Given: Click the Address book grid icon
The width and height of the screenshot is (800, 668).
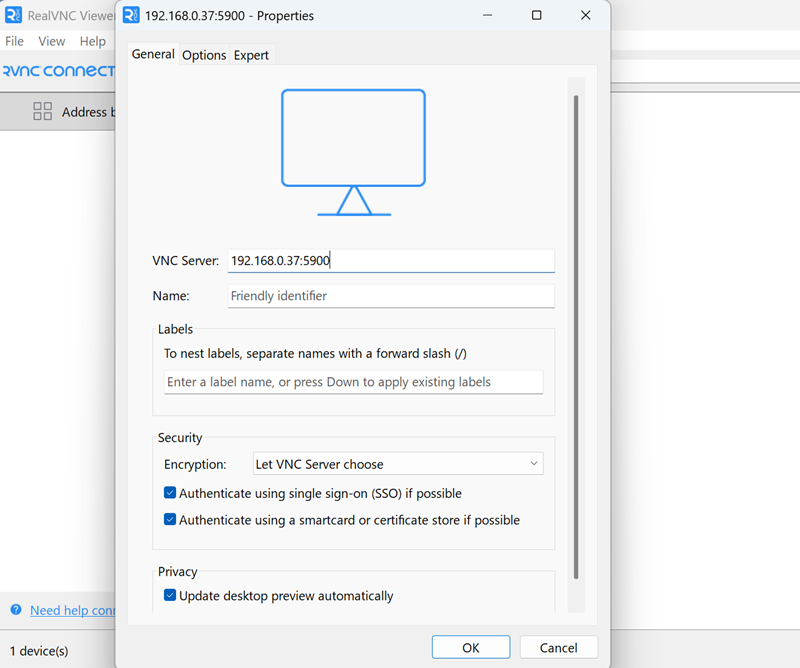Looking at the screenshot, I should pyautogui.click(x=42, y=112).
